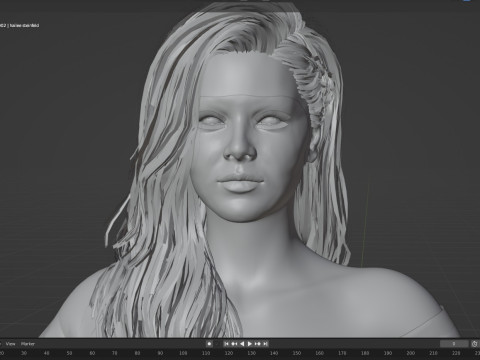The width and height of the screenshot is (480, 360).
Task: Click frame 150 on the timeline ruler
Action: [297, 353]
